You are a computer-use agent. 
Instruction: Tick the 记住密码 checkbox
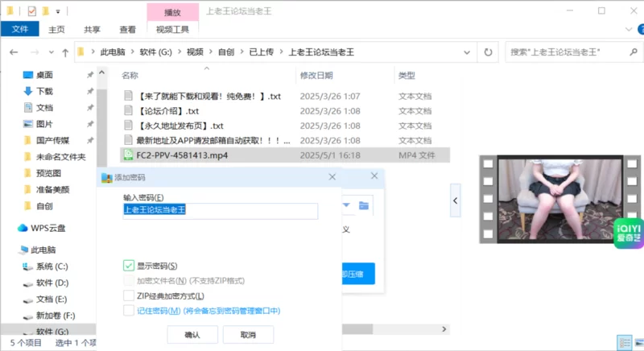(x=129, y=311)
